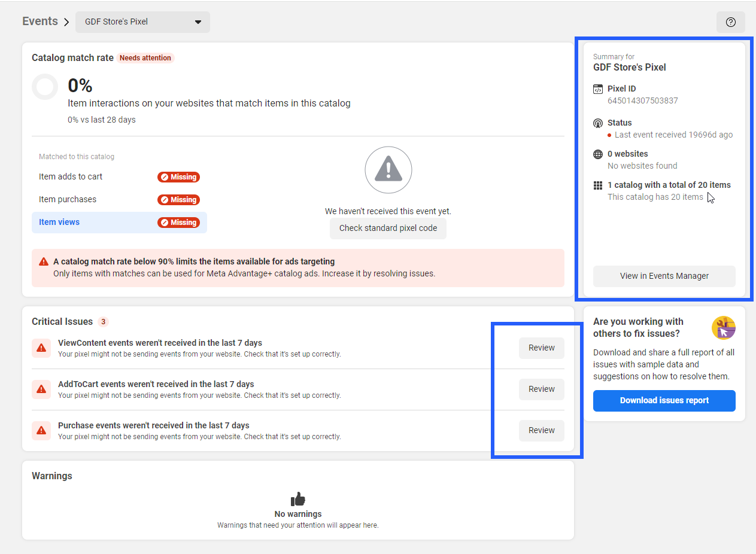Click the Status signal icon in summary panel
The height and width of the screenshot is (554, 756).
(x=597, y=123)
